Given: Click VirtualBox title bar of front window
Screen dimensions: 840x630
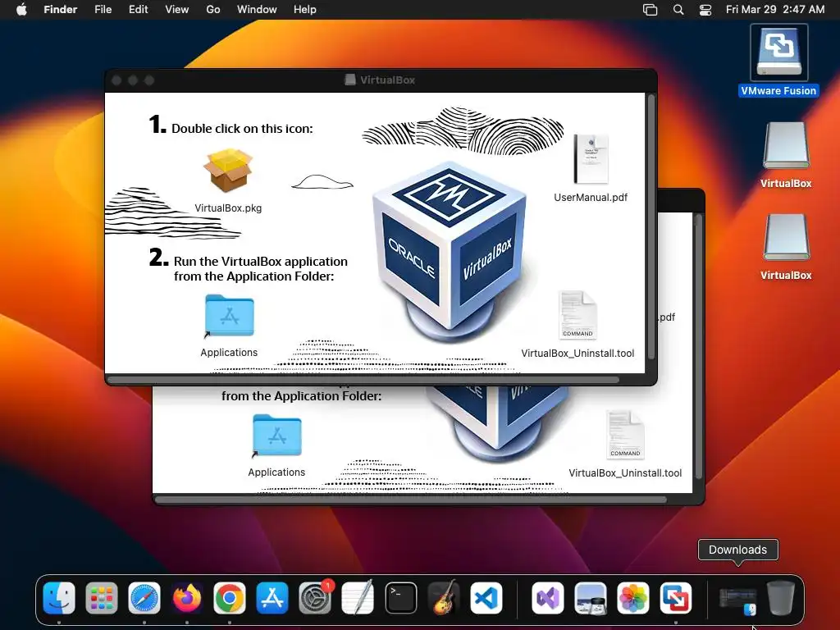Looking at the screenshot, I should (x=381, y=80).
